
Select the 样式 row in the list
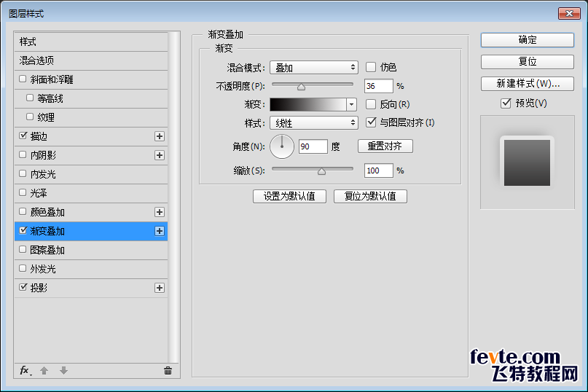point(91,42)
